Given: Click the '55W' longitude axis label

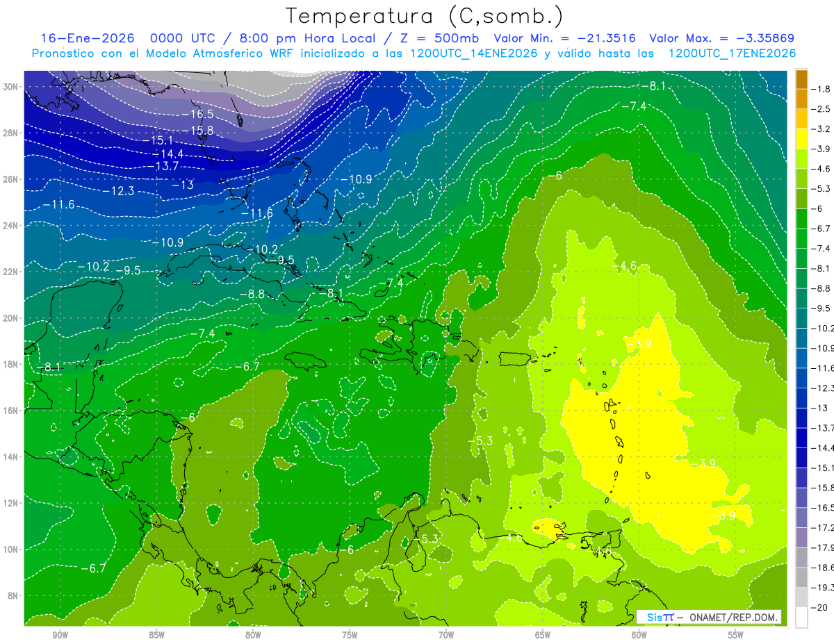Looking at the screenshot, I should (x=736, y=634).
